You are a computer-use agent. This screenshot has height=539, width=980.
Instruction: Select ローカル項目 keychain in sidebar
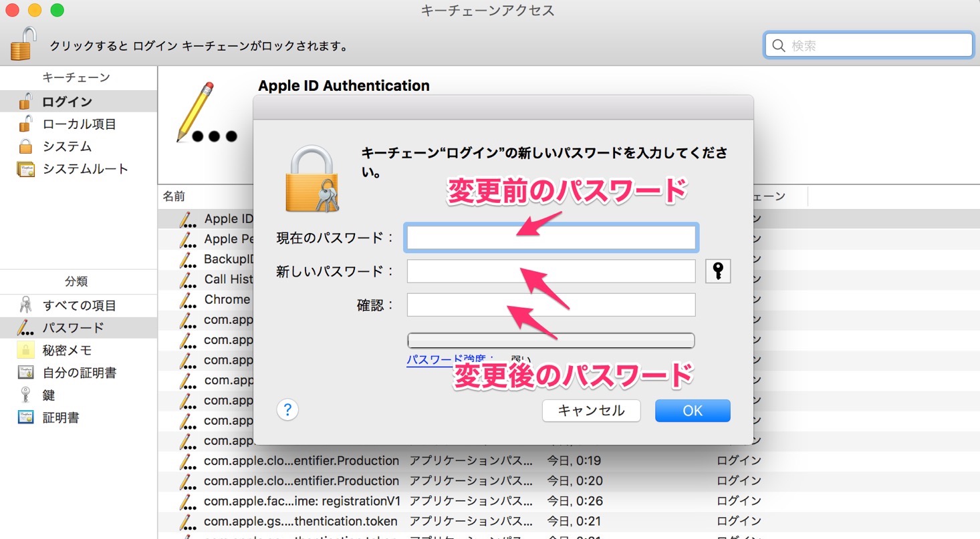coord(78,124)
